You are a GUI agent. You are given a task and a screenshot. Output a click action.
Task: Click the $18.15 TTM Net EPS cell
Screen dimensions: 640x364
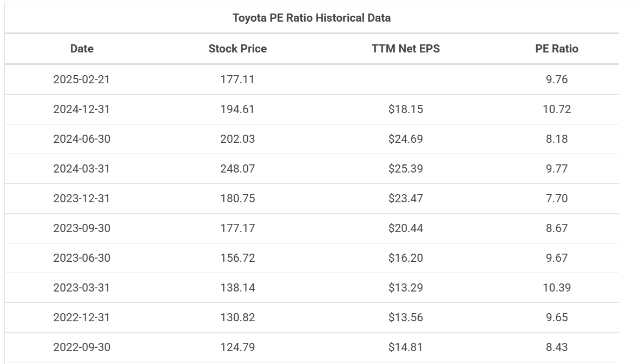pyautogui.click(x=406, y=109)
